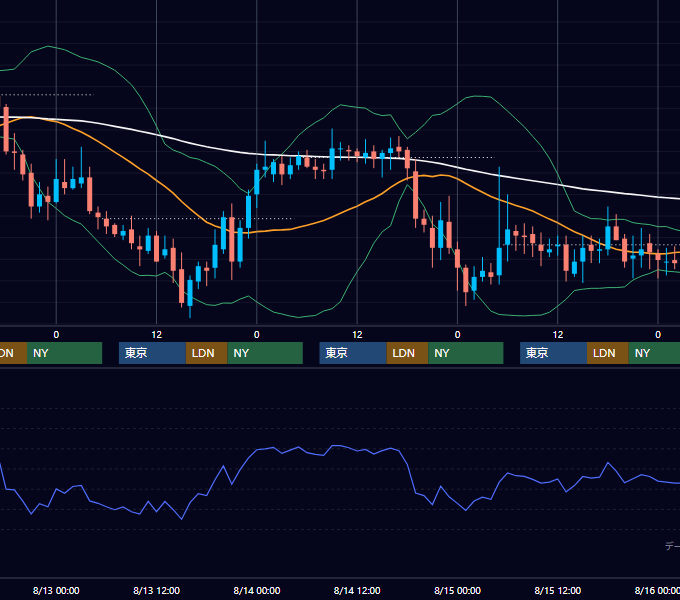Image resolution: width=680 pixels, height=600 pixels.
Task: Select the LDN session bar for 8/14
Action: click(407, 353)
